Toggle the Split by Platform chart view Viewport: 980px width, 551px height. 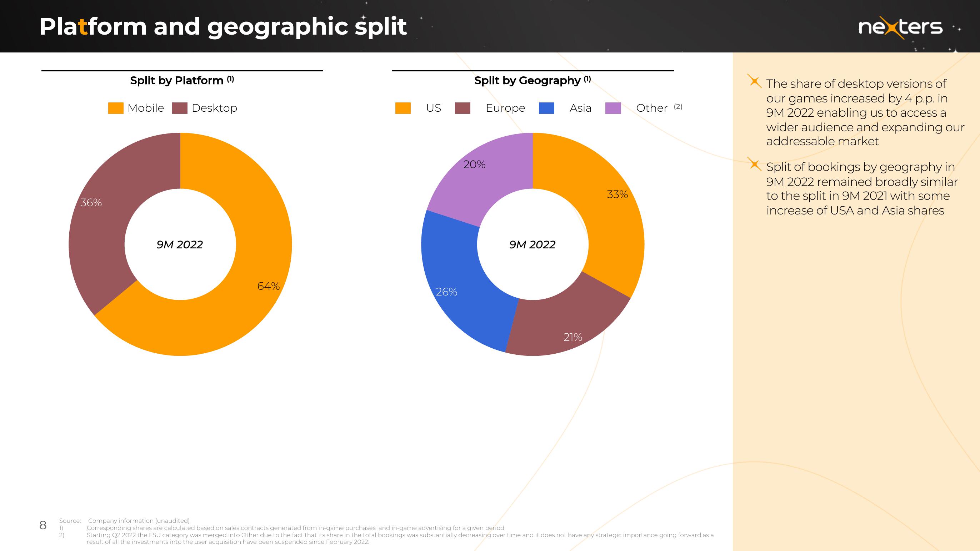174,80
